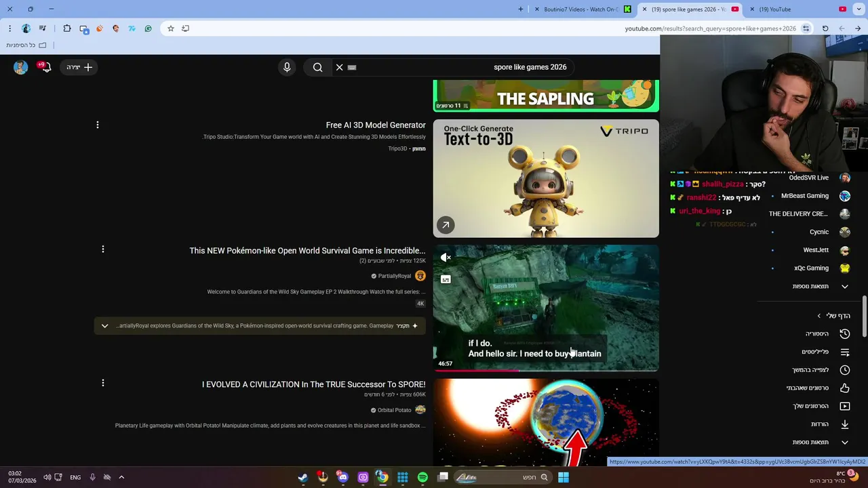Open the 'My page' (הדף שלי) section chevron
The image size is (868, 488).
(x=818, y=316)
